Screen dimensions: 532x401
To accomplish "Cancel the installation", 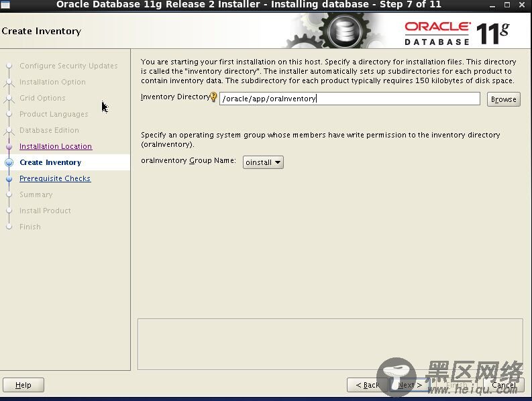I will click(x=504, y=385).
